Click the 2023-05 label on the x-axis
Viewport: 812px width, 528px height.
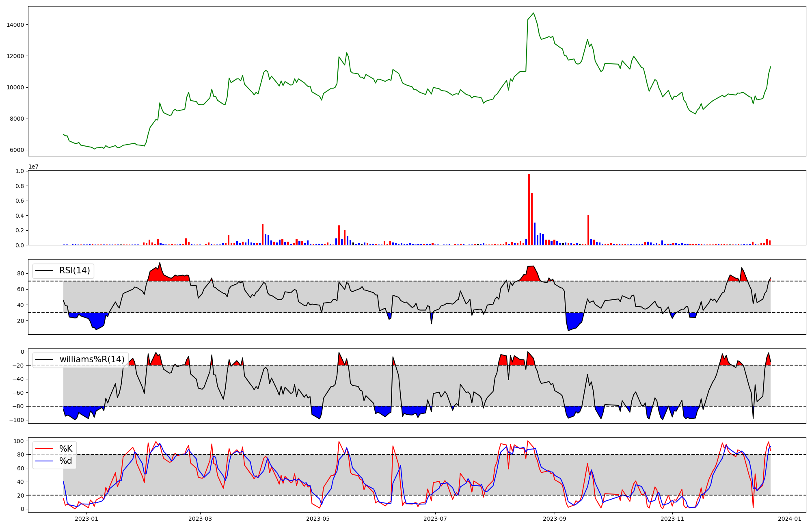pyautogui.click(x=318, y=519)
